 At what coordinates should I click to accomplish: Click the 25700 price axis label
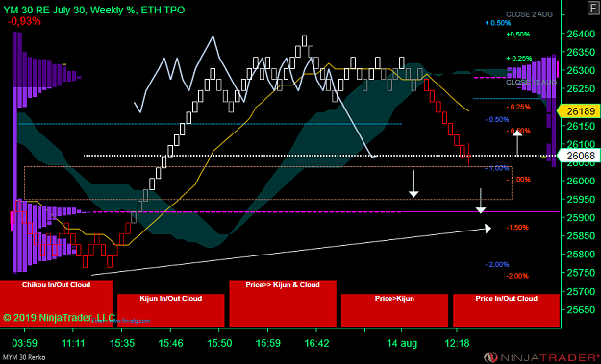pyautogui.click(x=581, y=291)
